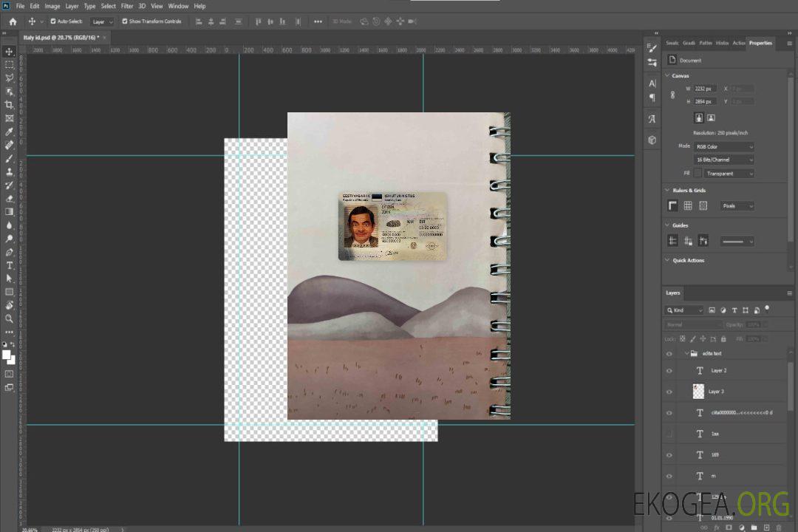Hide Layer 2 visibility eye
The image size is (798, 532).
669,371
